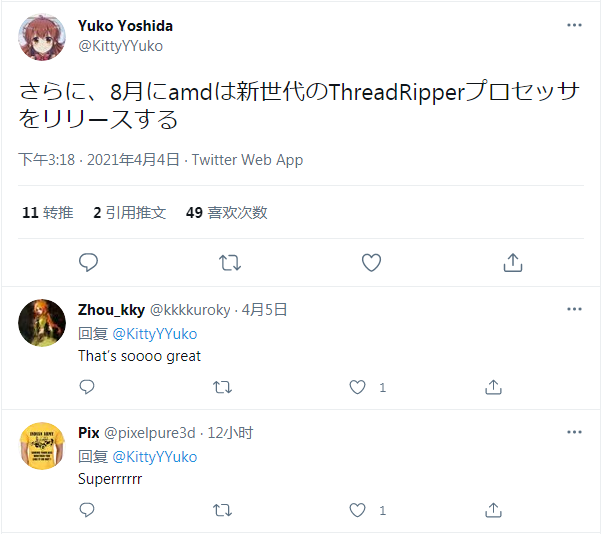Viewport: 602px width, 534px height.
Task: Like Zhou_kky's reply
Action: coord(358,386)
